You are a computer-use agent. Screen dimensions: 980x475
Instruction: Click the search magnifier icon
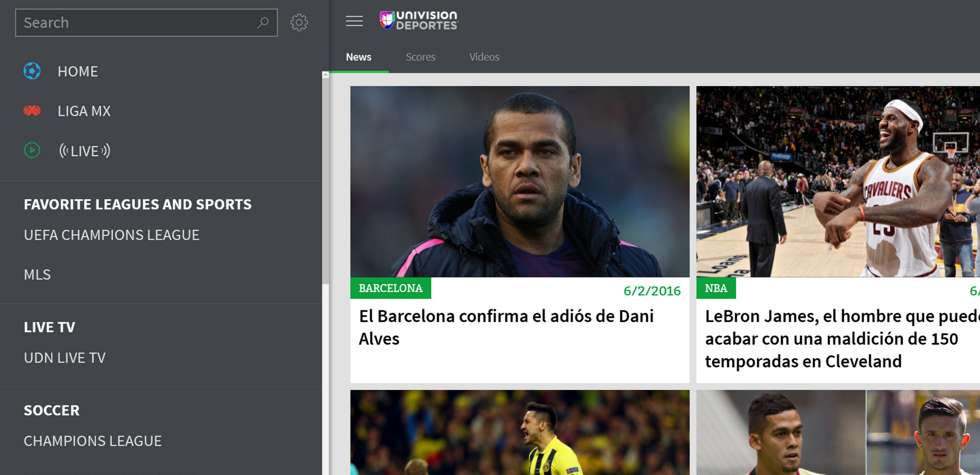pyautogui.click(x=262, y=23)
